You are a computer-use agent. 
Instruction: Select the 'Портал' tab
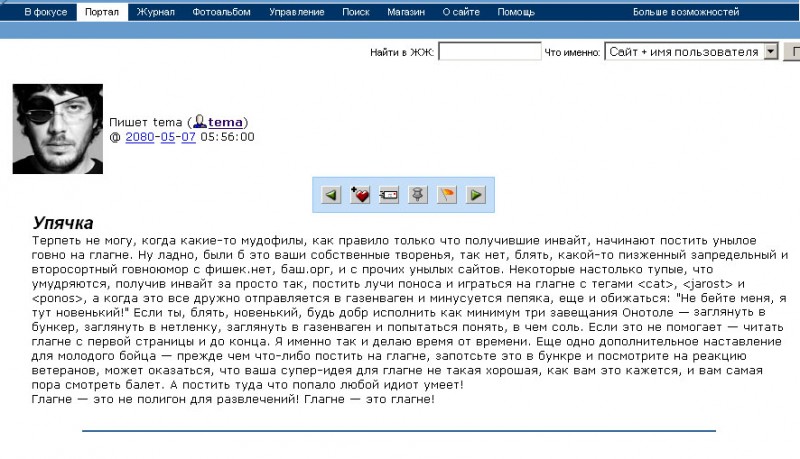coord(101,13)
